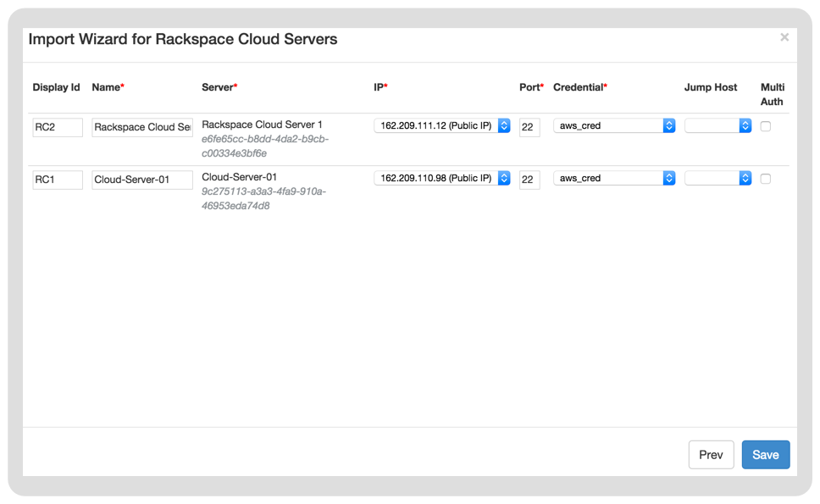Click the Server column header
The width and height of the screenshot is (820, 504).
pos(219,87)
